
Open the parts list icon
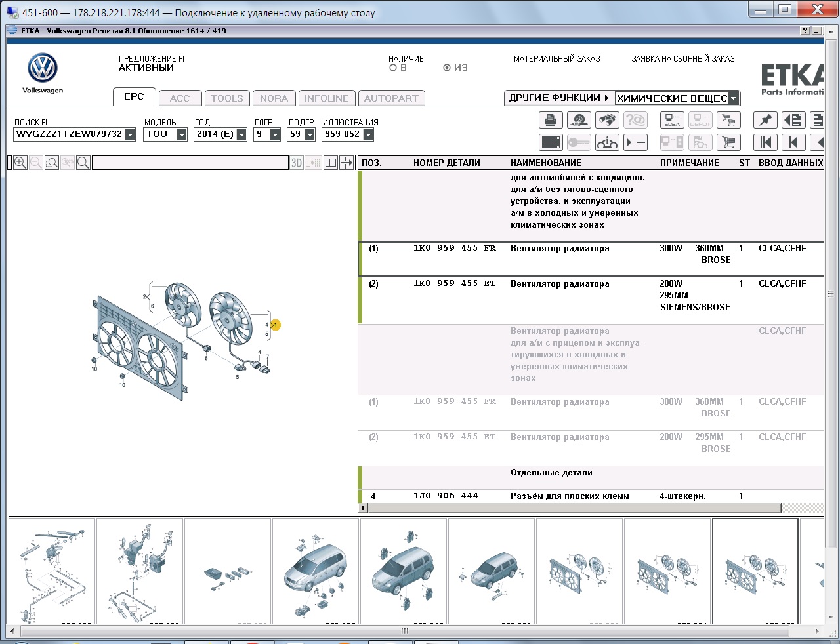(x=551, y=142)
